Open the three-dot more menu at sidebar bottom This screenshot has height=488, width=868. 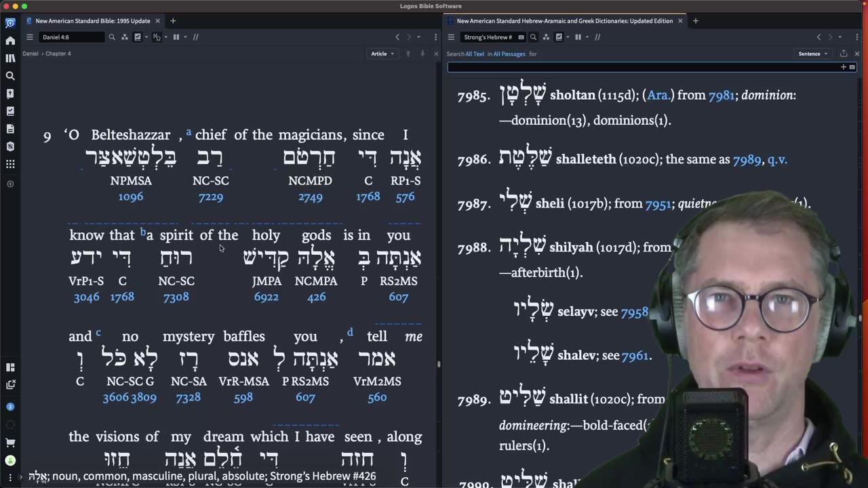coord(10,477)
